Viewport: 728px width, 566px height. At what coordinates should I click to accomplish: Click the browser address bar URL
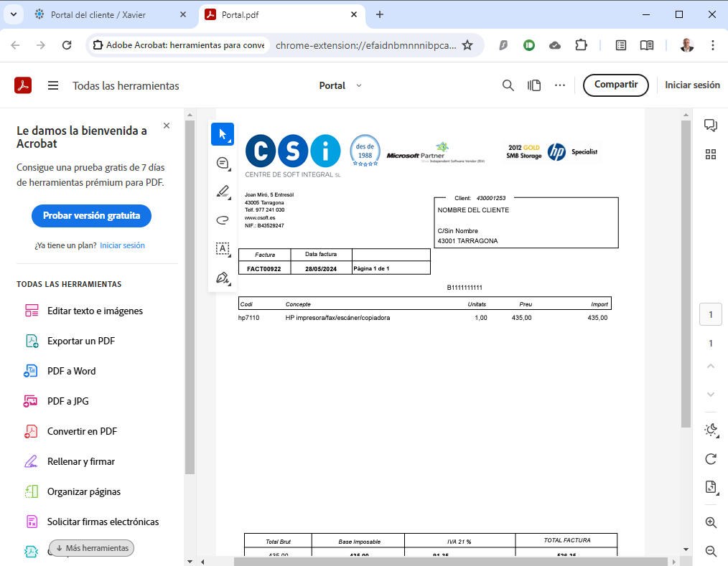[x=366, y=45]
